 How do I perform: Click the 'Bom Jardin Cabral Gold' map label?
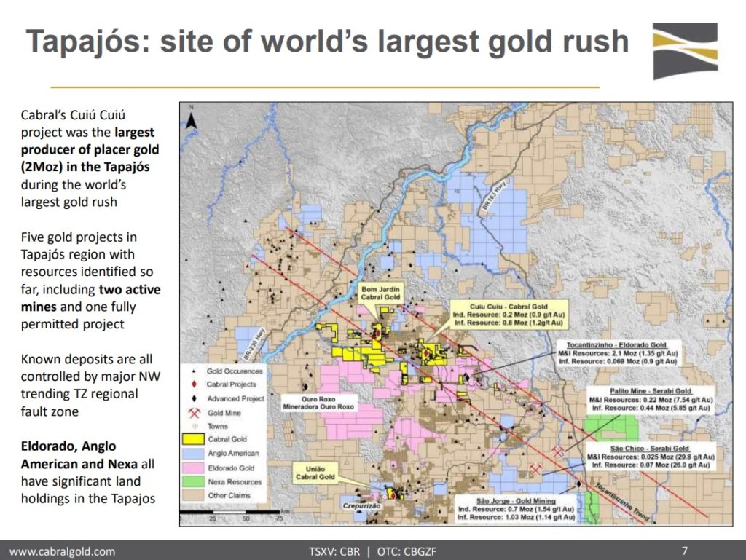point(380,293)
